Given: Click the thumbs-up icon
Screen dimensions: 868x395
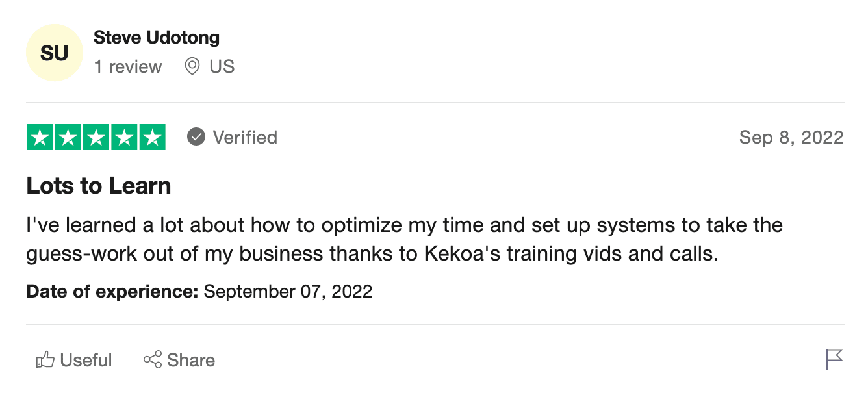Looking at the screenshot, I should coord(45,360).
